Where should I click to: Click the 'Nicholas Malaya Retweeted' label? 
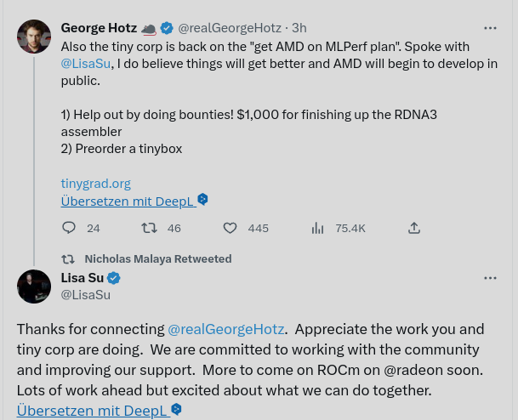pyautogui.click(x=157, y=258)
